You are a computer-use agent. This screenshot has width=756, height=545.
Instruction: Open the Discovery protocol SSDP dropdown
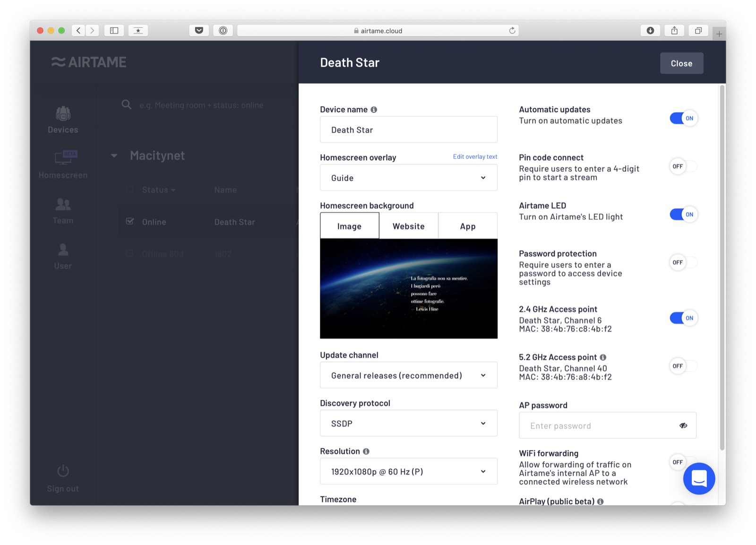409,424
